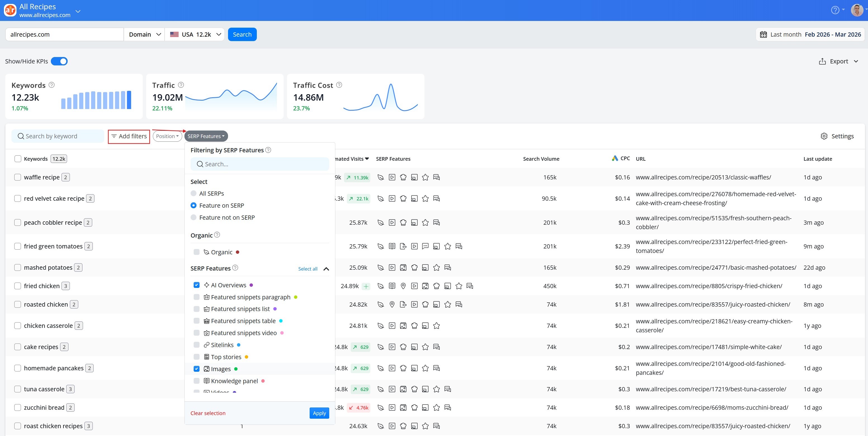Open the USA 12.2k country dropdown

click(x=195, y=34)
